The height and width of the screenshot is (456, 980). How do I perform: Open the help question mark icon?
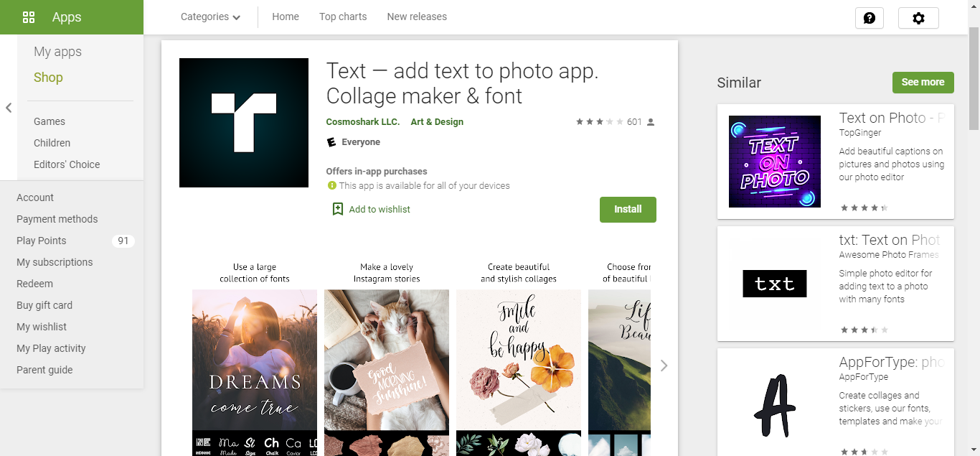coord(870,18)
